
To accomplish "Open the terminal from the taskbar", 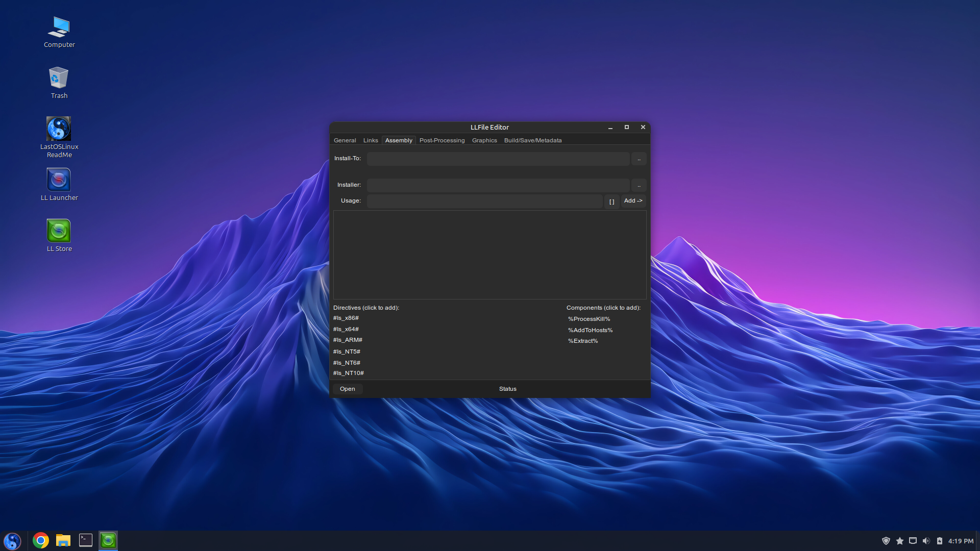I will click(86, 540).
